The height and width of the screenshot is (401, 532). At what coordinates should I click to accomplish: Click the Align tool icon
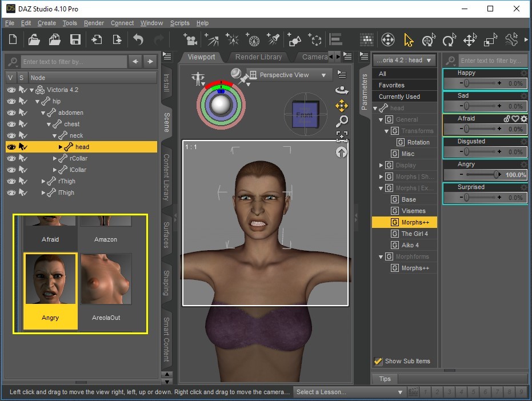(336, 39)
